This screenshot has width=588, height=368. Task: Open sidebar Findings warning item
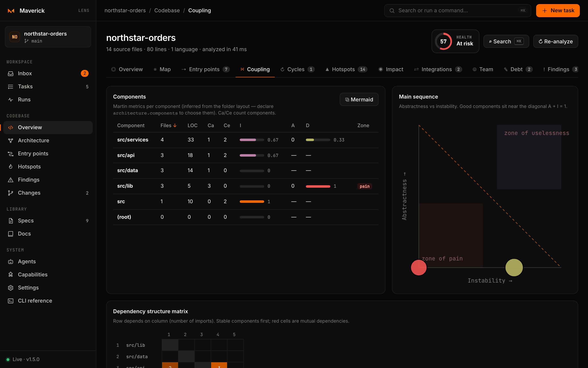(x=48, y=180)
